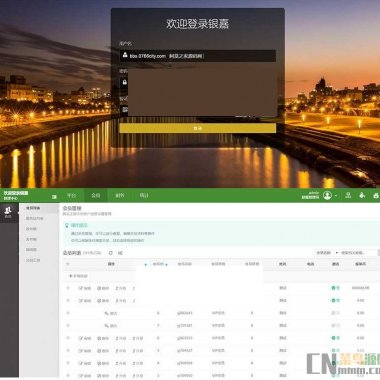The image size is (380, 380).
Task: Click the search input field above the table
Action: [359, 253]
